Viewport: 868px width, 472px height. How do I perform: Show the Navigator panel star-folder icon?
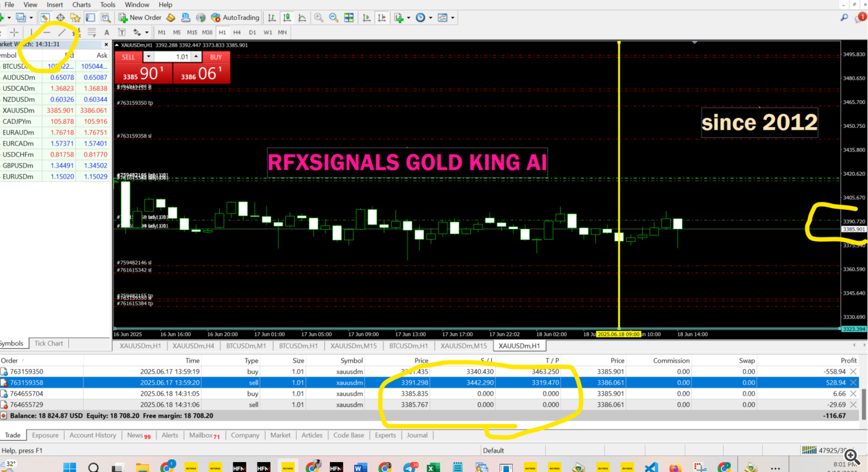coord(75,18)
